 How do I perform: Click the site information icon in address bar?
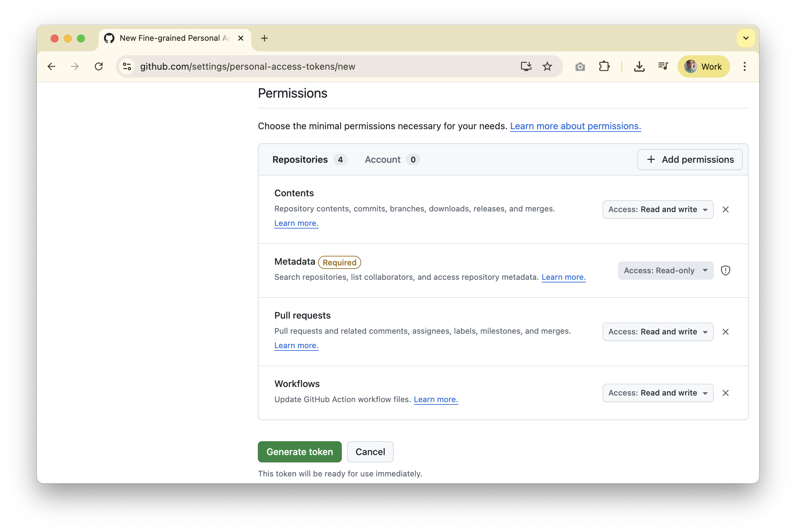coord(127,66)
